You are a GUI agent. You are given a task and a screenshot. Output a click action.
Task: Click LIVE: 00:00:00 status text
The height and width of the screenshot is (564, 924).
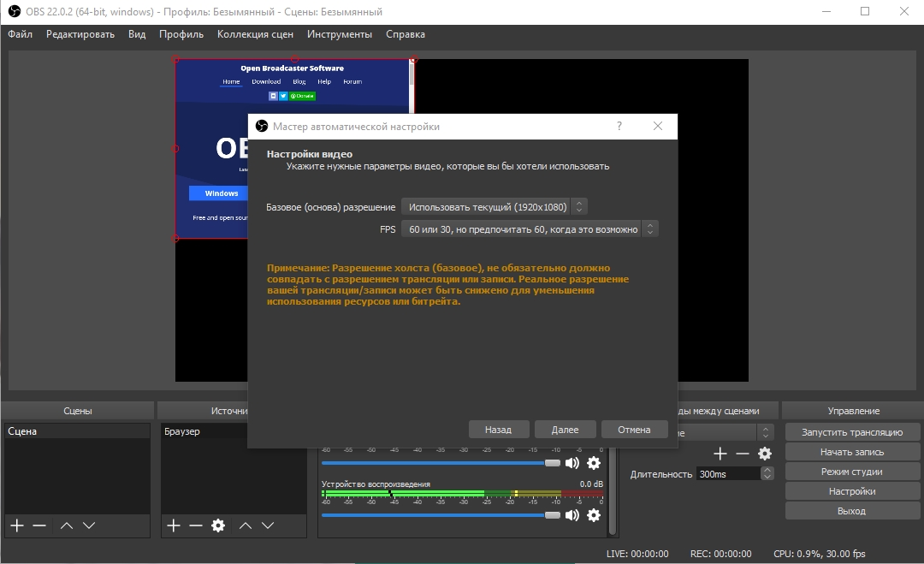click(637, 554)
